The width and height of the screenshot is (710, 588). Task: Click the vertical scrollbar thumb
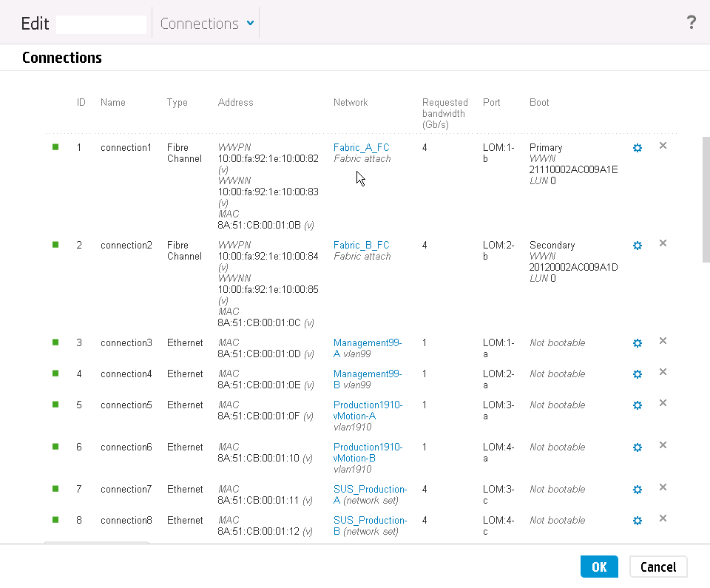(706, 199)
